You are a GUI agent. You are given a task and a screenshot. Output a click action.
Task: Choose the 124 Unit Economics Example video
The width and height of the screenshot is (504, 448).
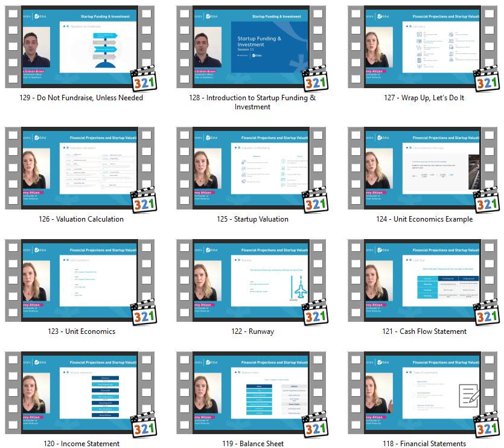[423, 168]
